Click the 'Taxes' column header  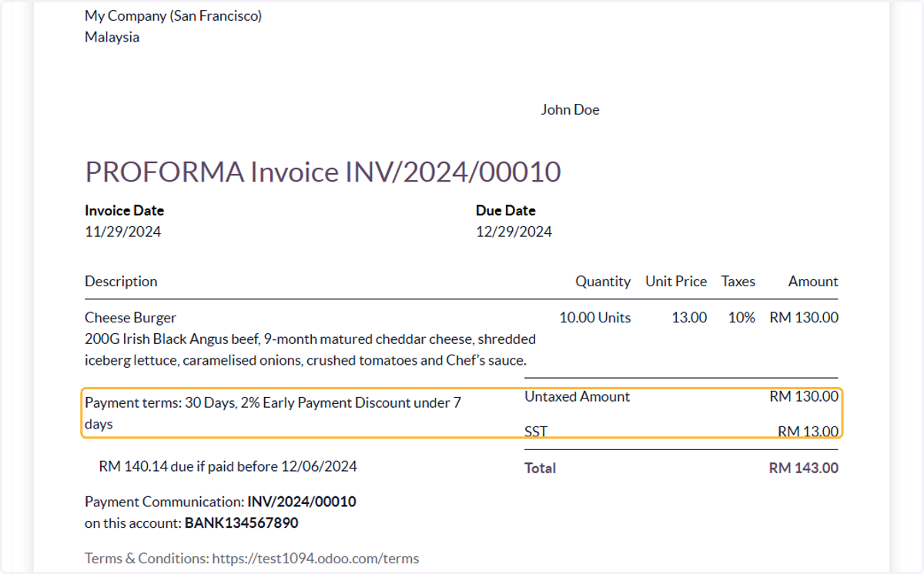(738, 282)
